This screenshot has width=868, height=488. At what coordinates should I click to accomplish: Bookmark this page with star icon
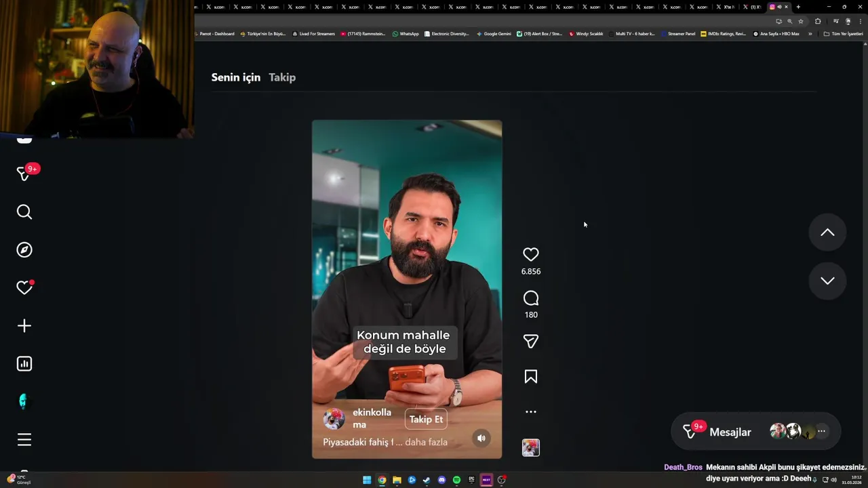pyautogui.click(x=800, y=21)
